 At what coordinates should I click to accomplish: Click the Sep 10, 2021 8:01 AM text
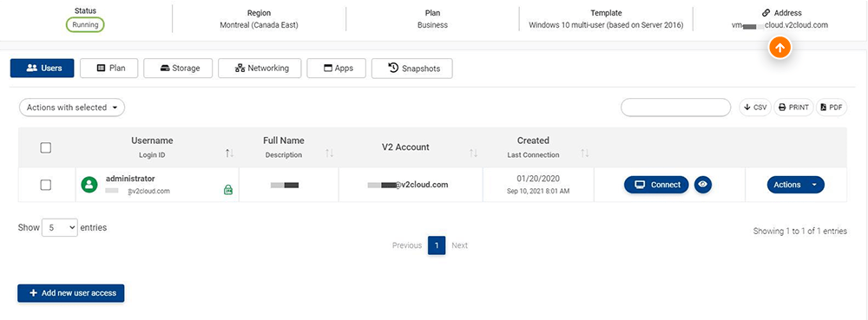pos(538,192)
